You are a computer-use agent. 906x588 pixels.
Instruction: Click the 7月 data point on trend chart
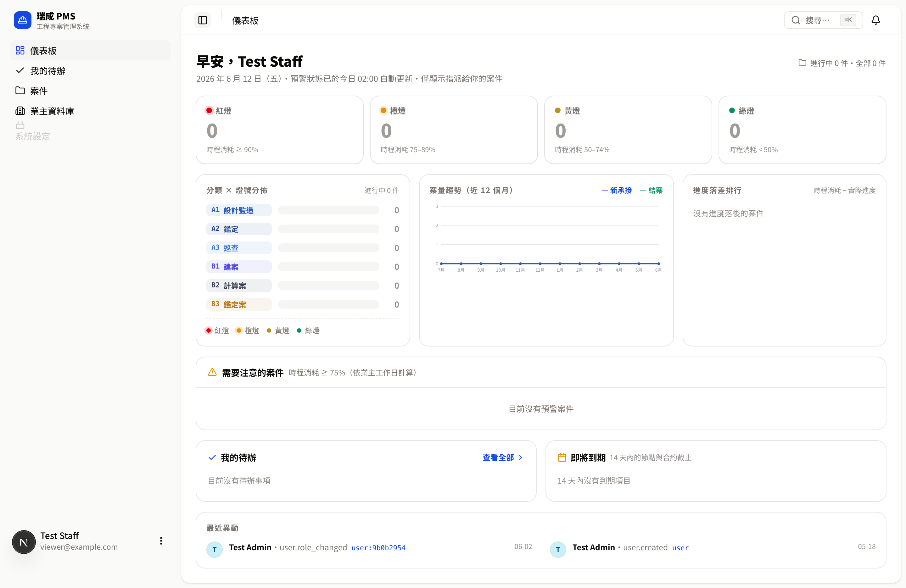pyautogui.click(x=441, y=263)
